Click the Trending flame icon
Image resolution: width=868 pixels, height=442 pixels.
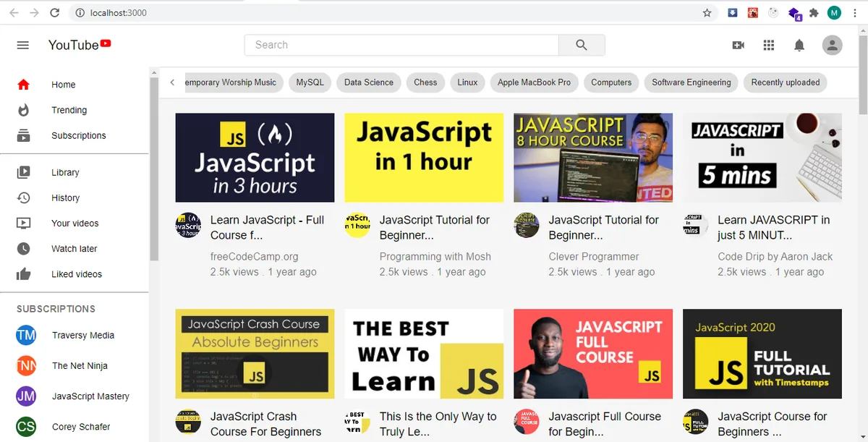coord(23,110)
